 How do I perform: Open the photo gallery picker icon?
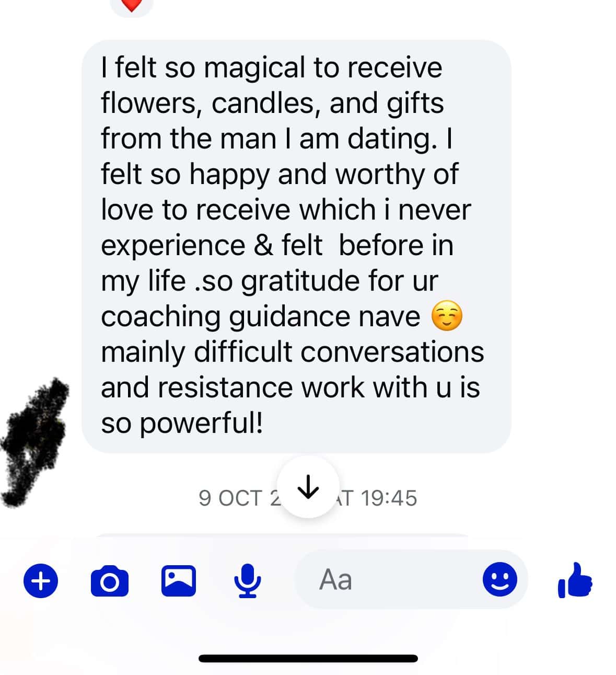178,581
